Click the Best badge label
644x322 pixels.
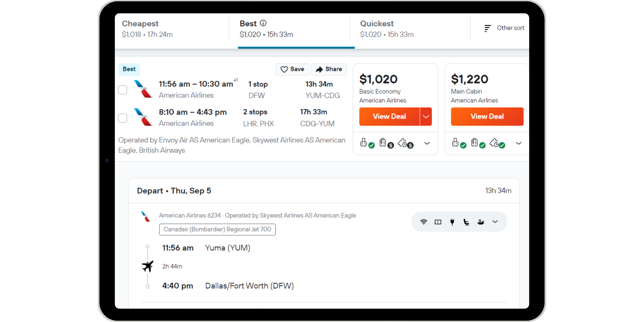pos(129,69)
